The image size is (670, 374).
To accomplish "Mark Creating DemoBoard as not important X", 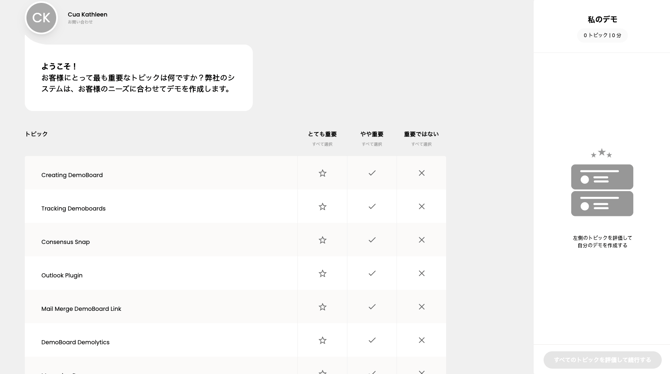I will pos(422,173).
